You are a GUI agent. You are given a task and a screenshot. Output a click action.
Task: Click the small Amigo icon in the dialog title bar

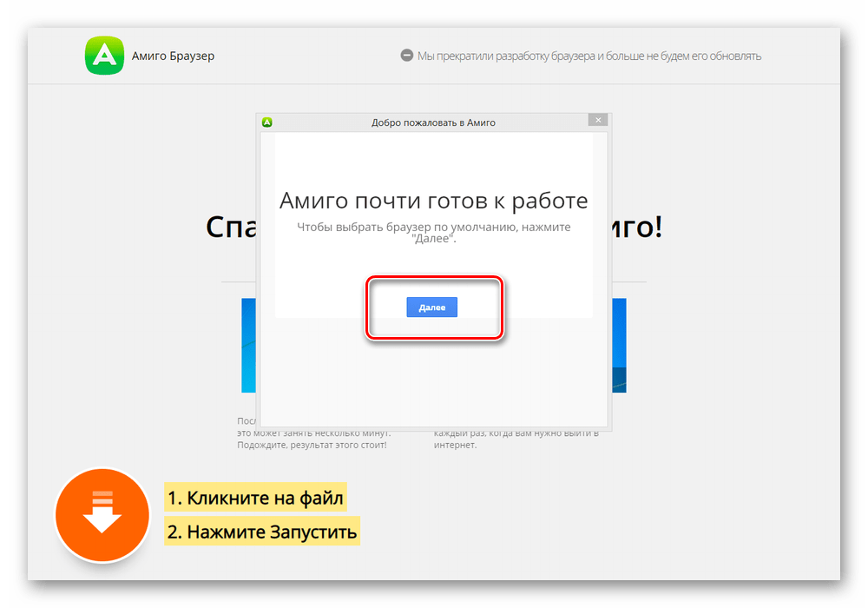click(267, 122)
